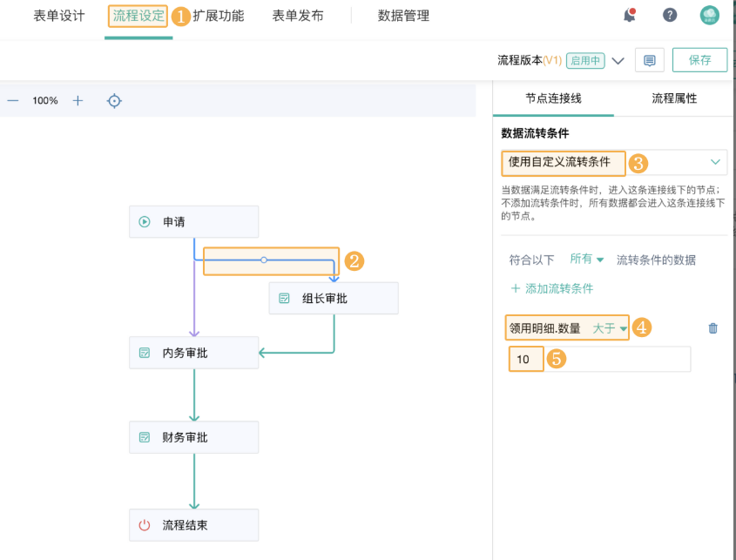
Task: Delete the 领用明细.数量 condition with trash icon
Action: [x=713, y=328]
